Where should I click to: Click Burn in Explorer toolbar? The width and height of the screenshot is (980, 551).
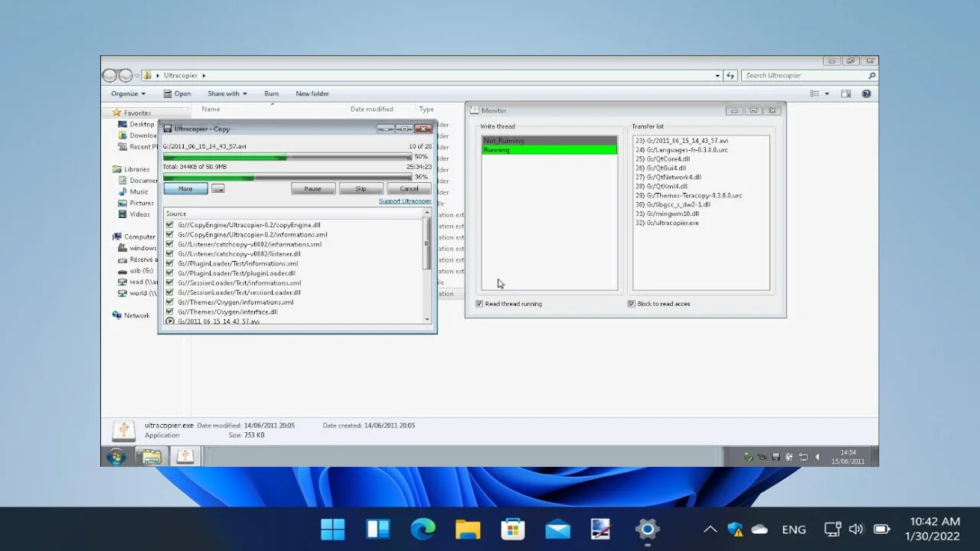click(272, 93)
